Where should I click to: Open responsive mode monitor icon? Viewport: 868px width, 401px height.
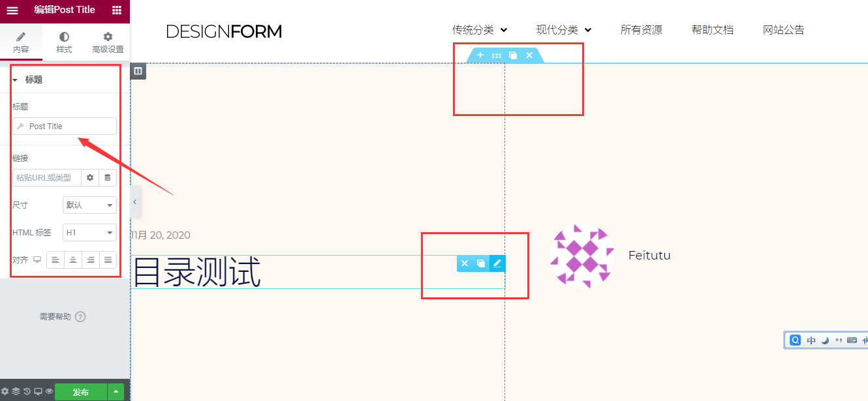point(38,392)
